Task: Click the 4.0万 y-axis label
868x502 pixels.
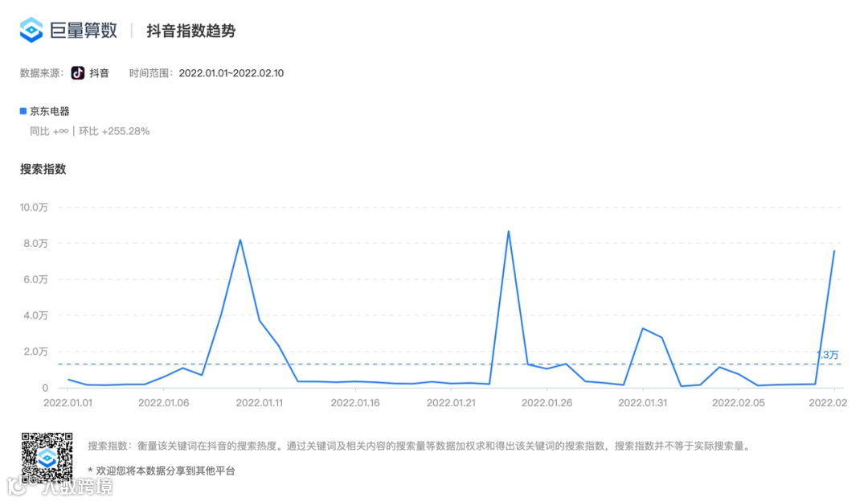Action: (35, 315)
